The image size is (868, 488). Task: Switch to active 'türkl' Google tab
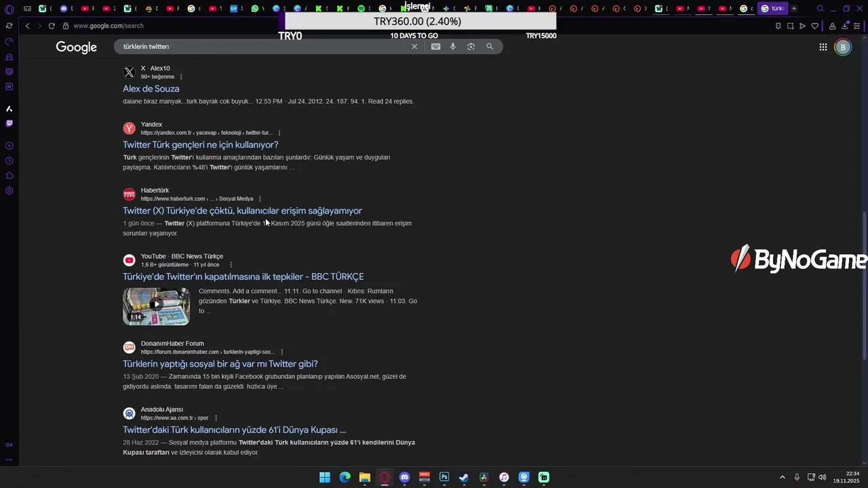coord(772,9)
